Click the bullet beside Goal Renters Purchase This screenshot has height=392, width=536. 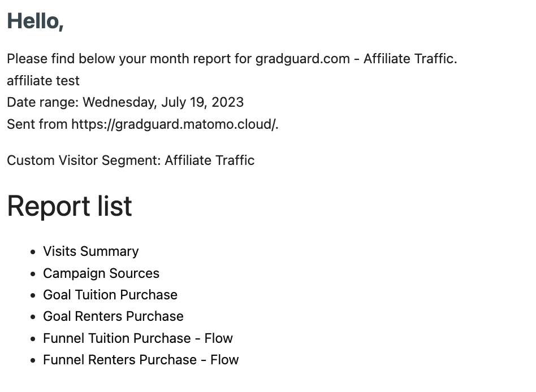(33, 317)
